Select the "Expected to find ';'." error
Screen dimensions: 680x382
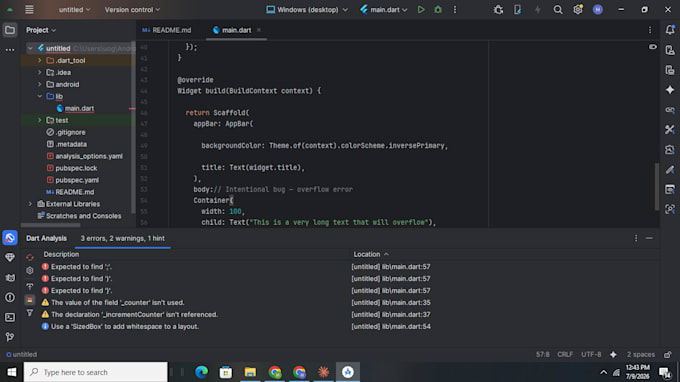pos(81,267)
